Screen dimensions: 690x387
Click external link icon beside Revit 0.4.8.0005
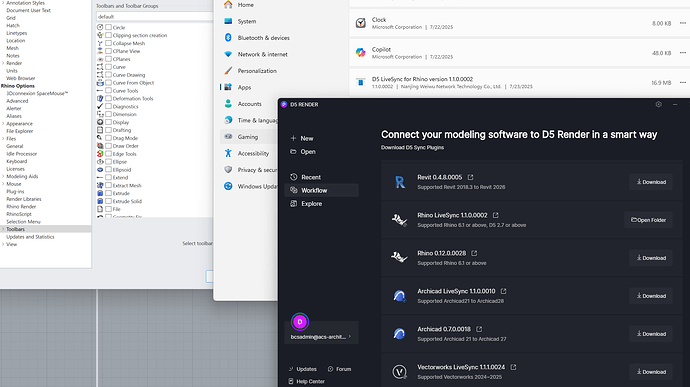[x=470, y=177]
